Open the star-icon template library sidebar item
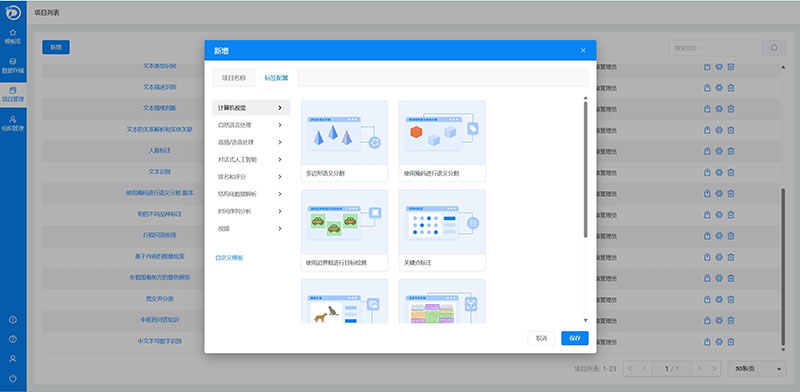The height and width of the screenshot is (392, 800). (x=13, y=36)
